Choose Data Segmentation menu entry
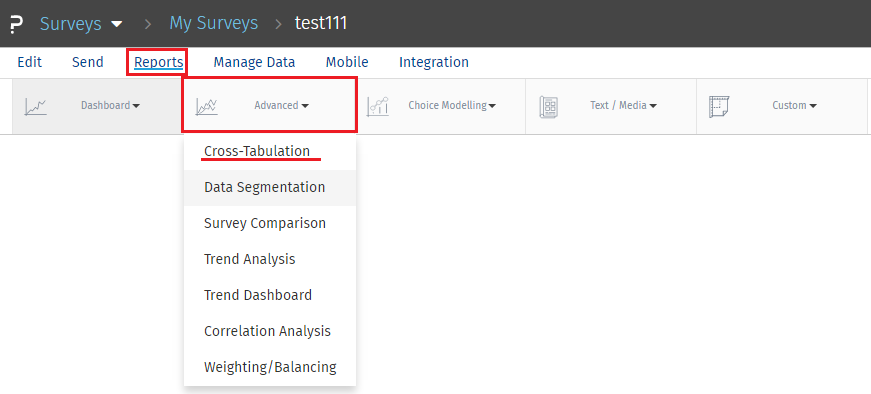This screenshot has width=871, height=394. point(270,188)
